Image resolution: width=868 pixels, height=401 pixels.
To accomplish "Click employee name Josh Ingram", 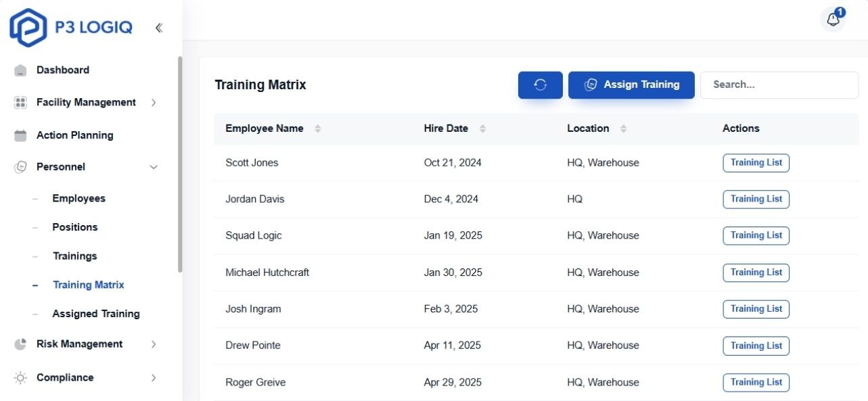I will point(253,309).
